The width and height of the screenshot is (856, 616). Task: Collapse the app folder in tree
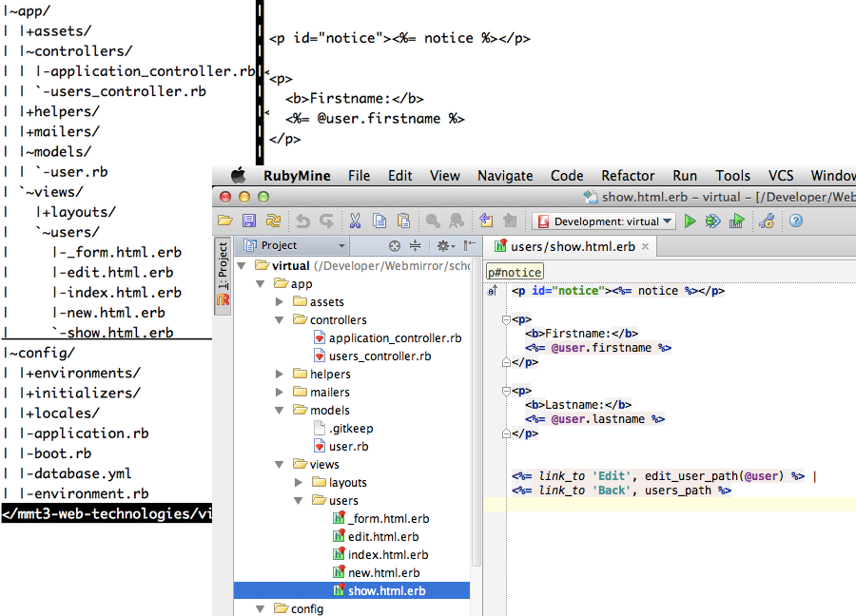[261, 283]
